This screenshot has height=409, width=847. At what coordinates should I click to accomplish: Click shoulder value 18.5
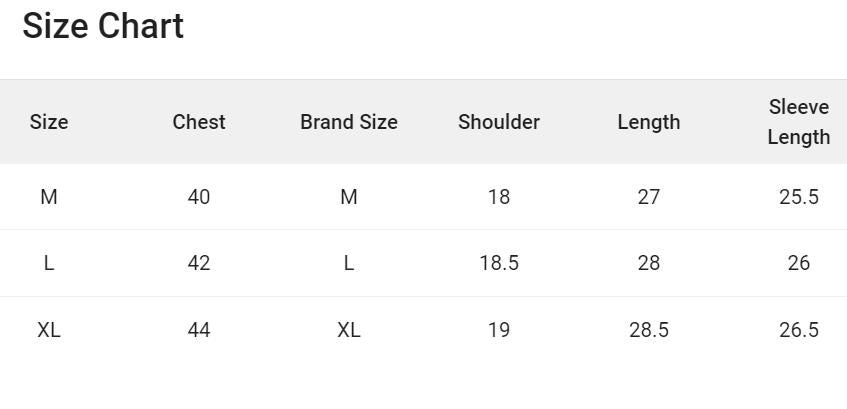499,263
